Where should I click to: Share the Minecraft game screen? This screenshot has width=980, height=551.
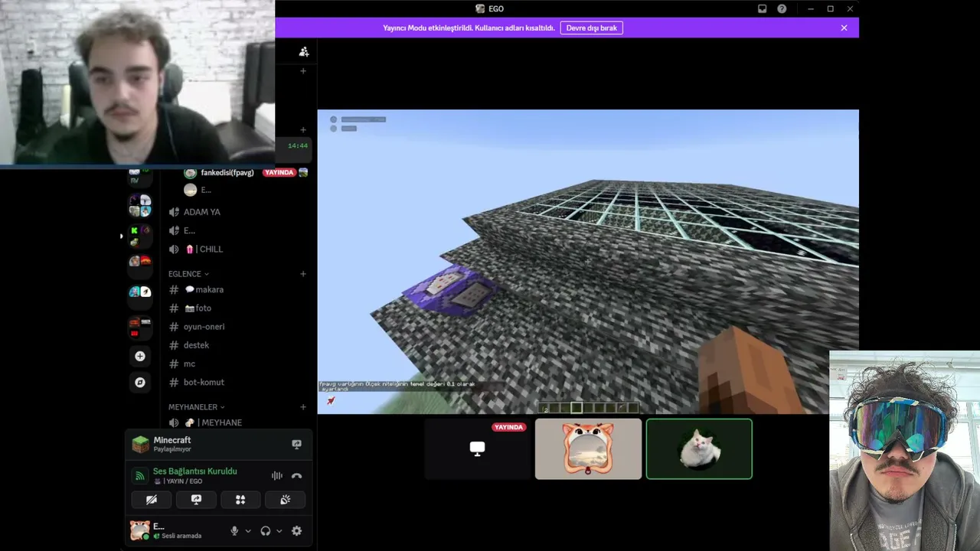pyautogui.click(x=296, y=444)
